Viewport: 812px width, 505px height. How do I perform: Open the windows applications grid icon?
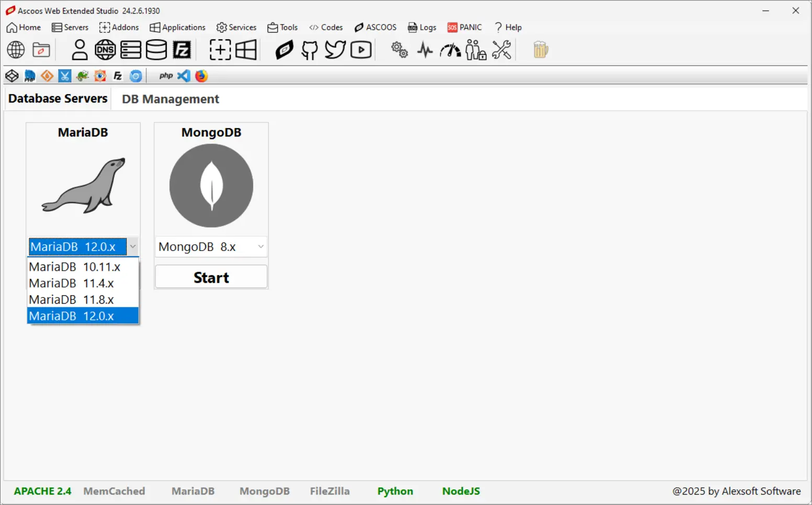coord(246,50)
